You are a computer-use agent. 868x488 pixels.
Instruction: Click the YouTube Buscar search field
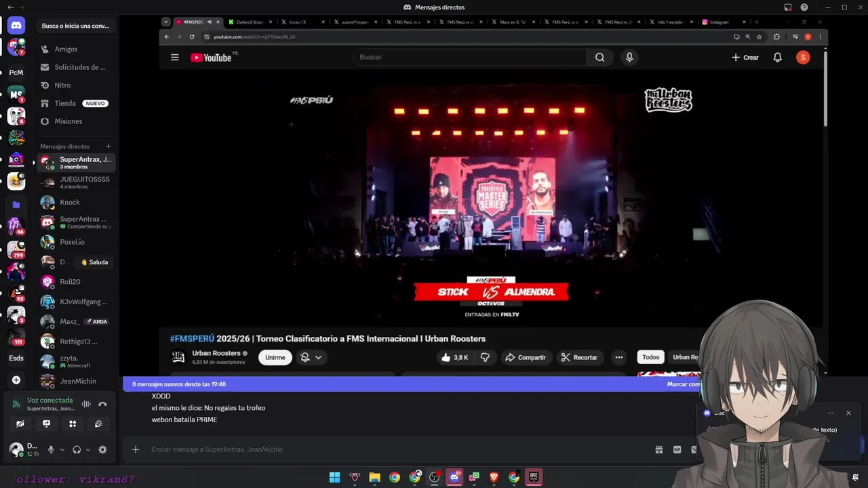coord(471,57)
